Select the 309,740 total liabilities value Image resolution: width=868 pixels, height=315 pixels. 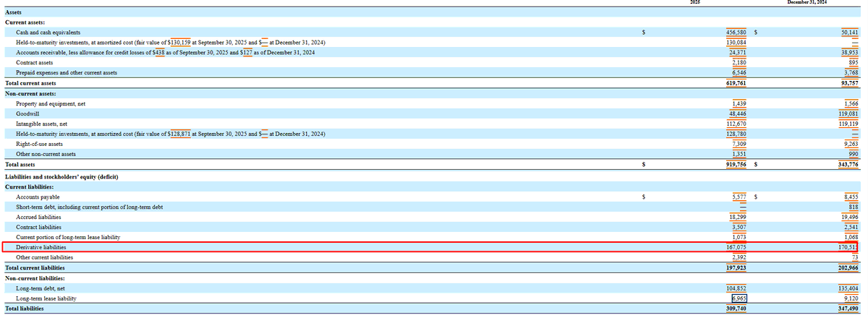(x=736, y=308)
